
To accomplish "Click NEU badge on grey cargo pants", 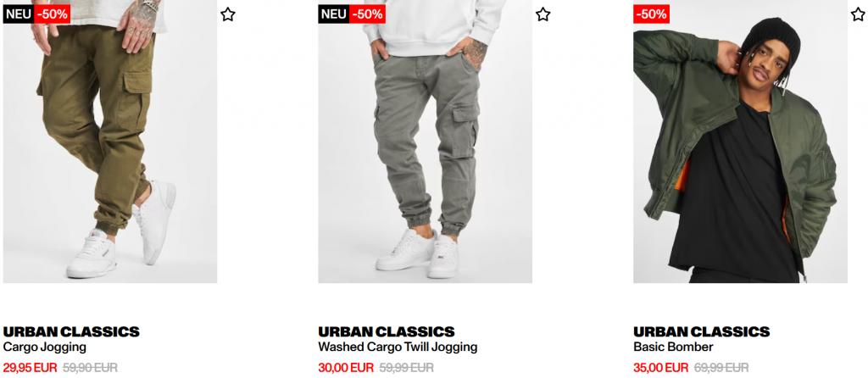I will (x=333, y=14).
